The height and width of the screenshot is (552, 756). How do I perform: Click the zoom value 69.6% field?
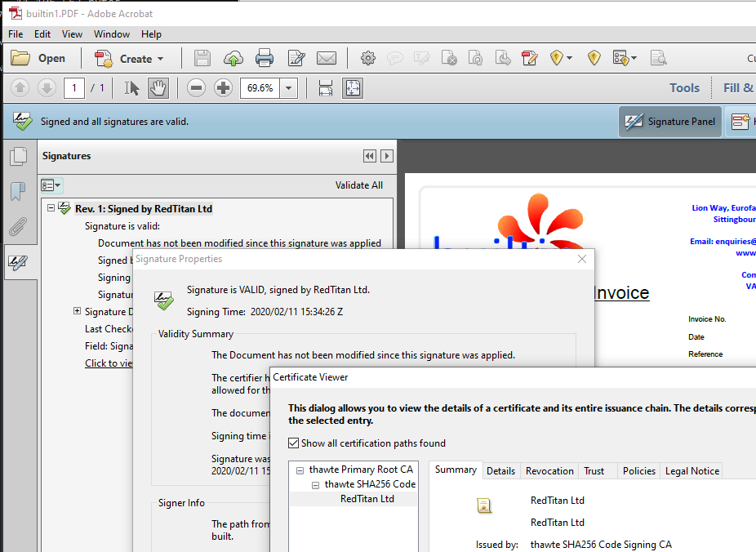260,88
